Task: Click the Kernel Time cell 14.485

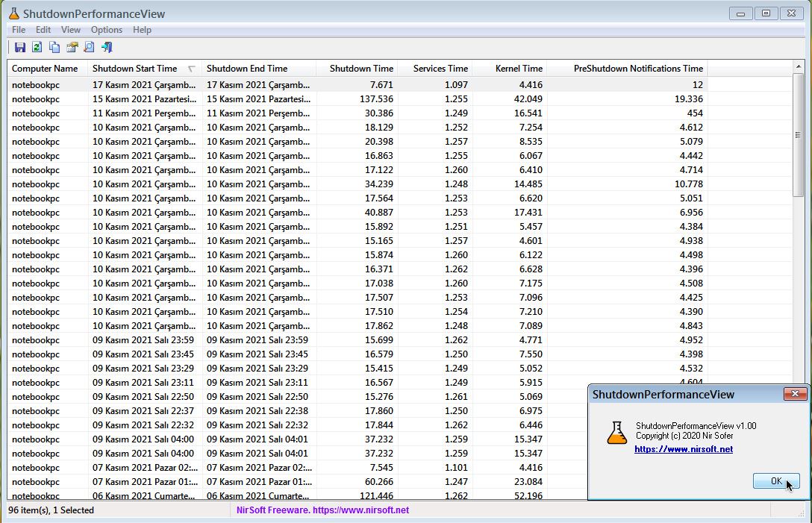Action: [528, 184]
